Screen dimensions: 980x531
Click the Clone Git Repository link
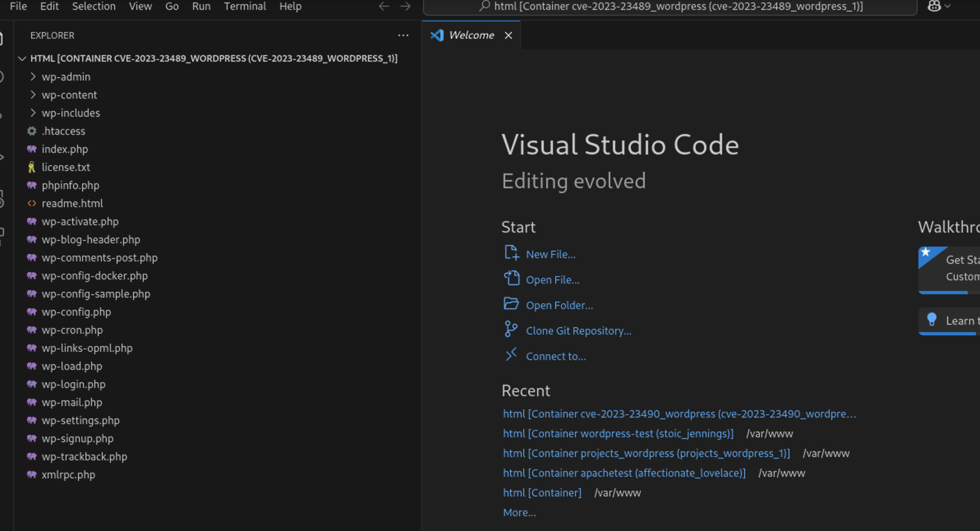[x=579, y=331]
